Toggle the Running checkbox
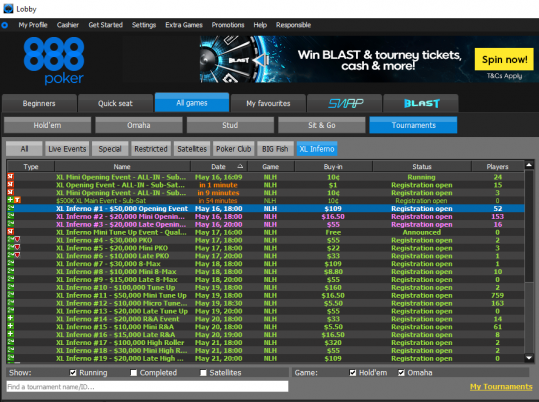 coord(73,373)
